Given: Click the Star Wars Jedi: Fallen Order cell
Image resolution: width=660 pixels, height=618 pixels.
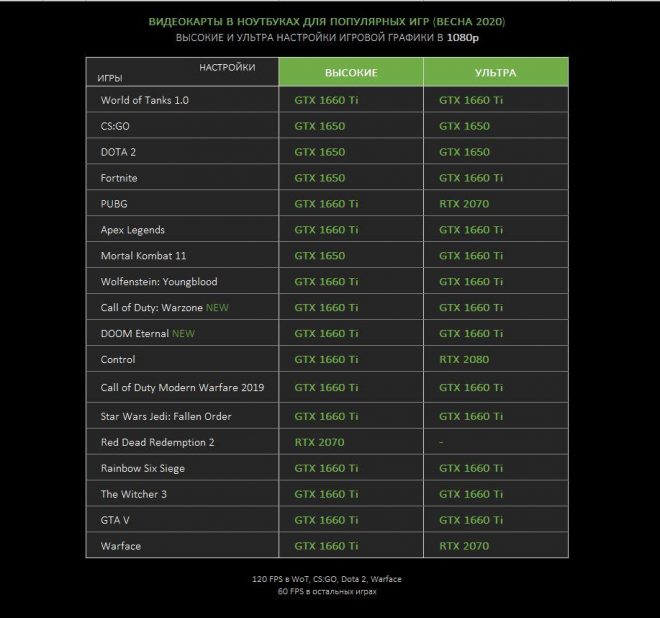Looking at the screenshot, I should (x=182, y=416).
